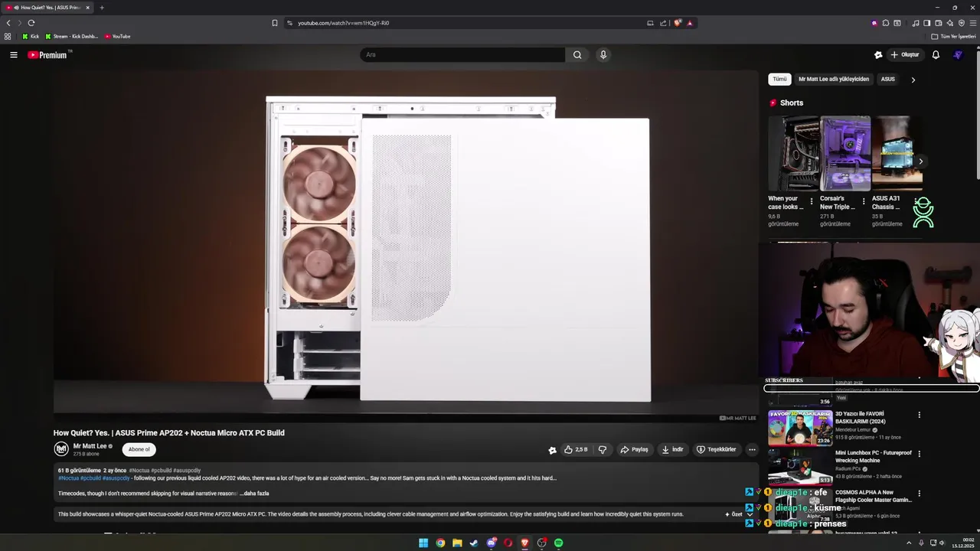Viewport: 980px width, 551px height.
Task: Bookmark this page with the bookmark icon
Action: 275,23
